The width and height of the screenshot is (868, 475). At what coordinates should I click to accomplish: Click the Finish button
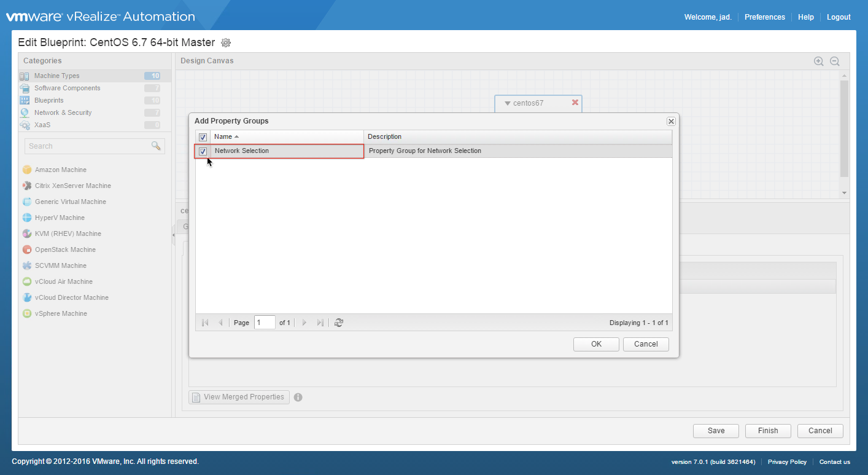coord(768,431)
